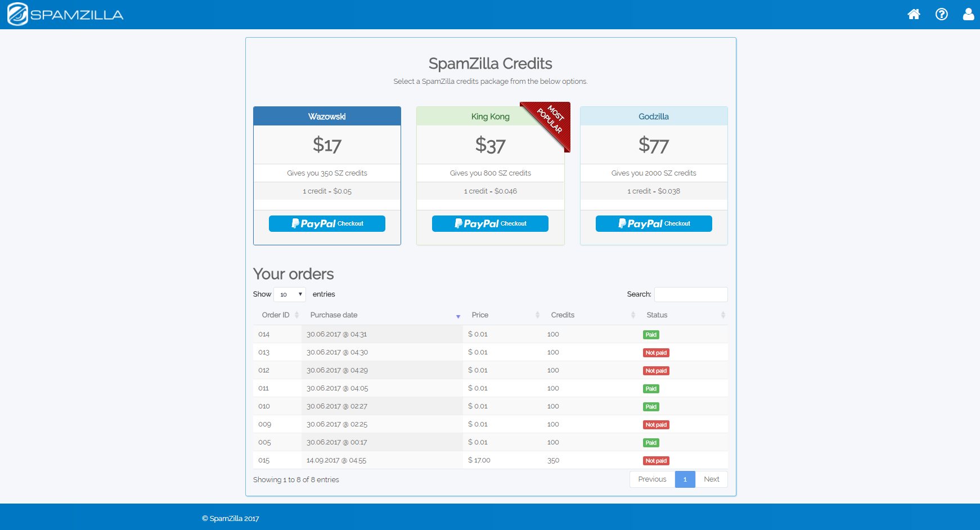
Task: Click the '© SpamZilla 2017' footer text
Action: [231, 519]
